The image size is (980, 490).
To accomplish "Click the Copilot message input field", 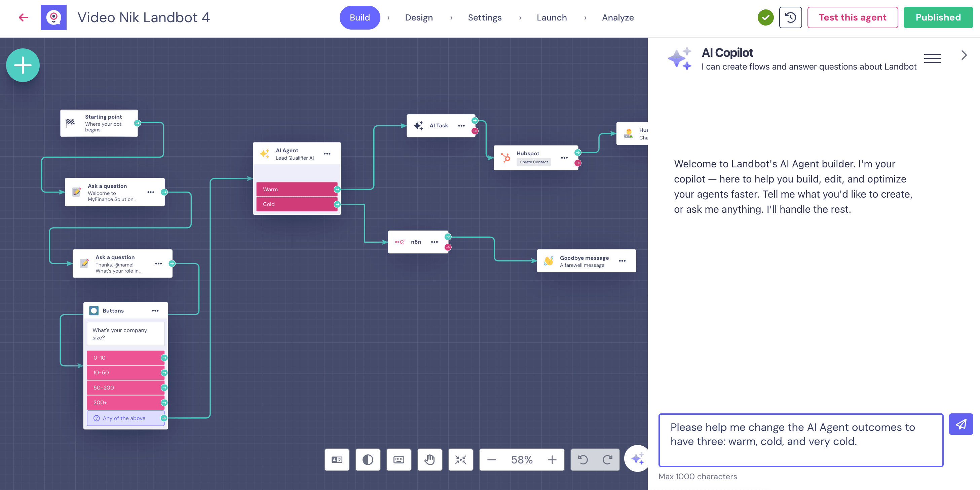I will point(801,440).
